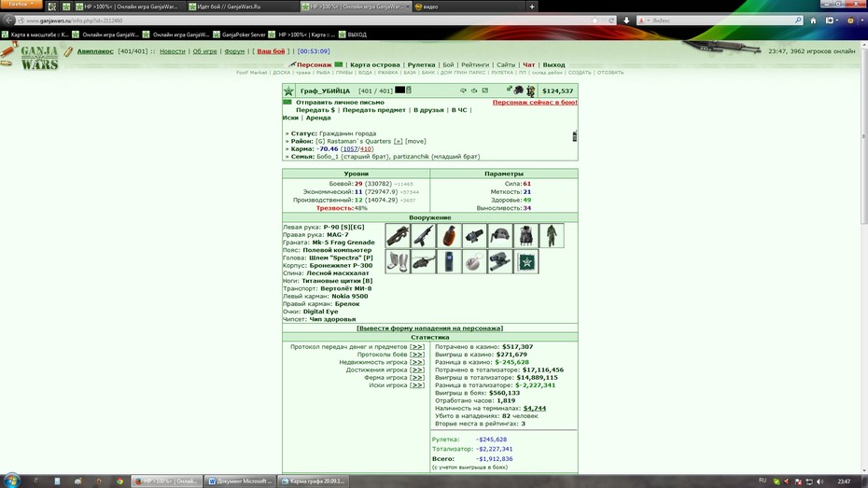The image size is (868, 488).
Task: Select the health chip star icon
Action: click(525, 261)
